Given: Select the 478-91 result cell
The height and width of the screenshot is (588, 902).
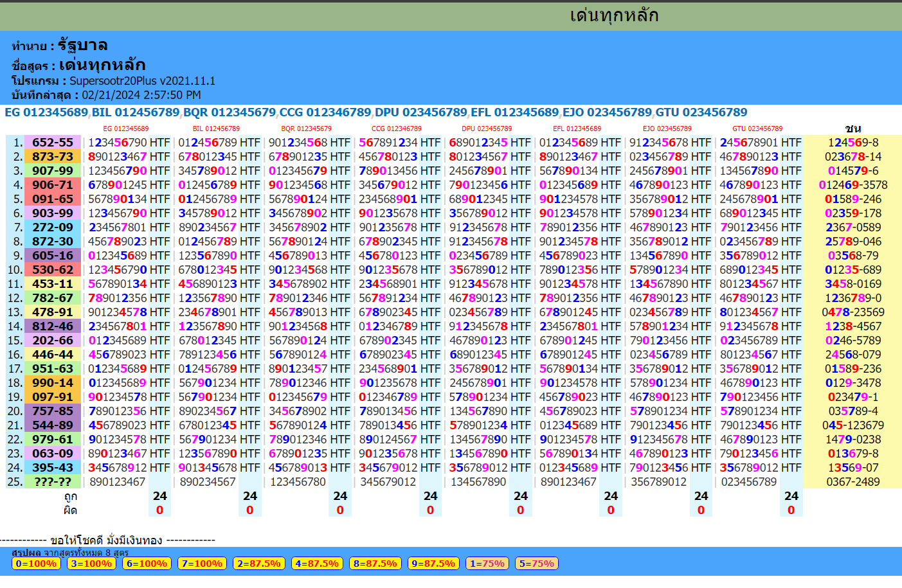Looking at the screenshot, I should click(x=53, y=312).
